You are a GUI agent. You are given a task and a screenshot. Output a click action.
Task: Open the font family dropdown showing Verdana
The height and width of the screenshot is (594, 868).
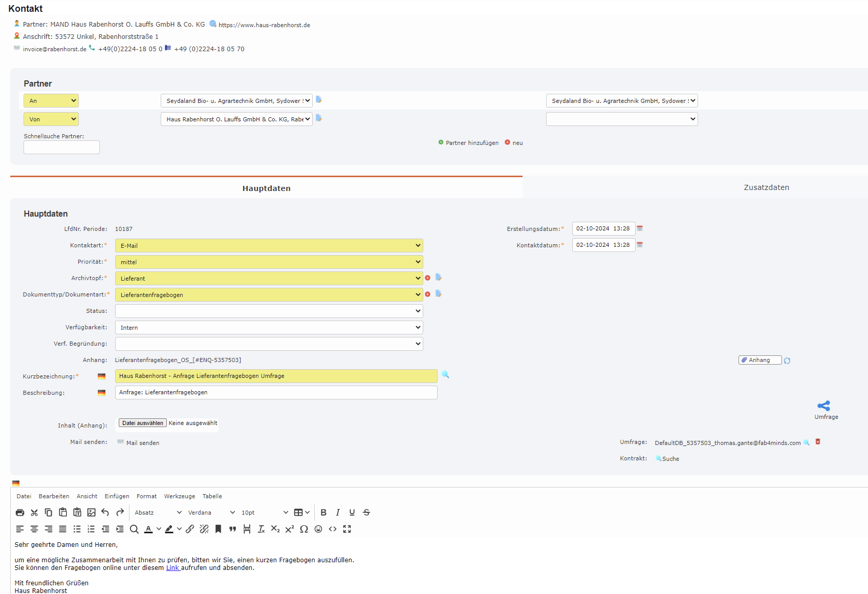click(x=210, y=512)
